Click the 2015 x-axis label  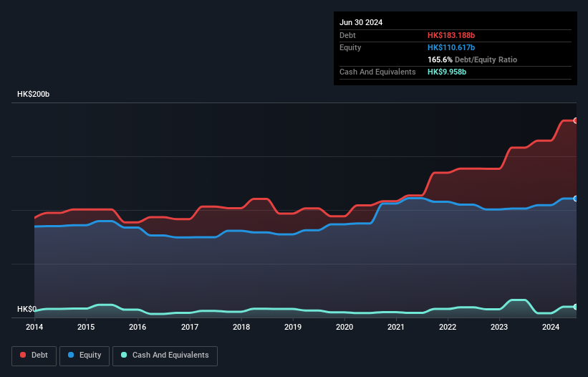point(86,327)
